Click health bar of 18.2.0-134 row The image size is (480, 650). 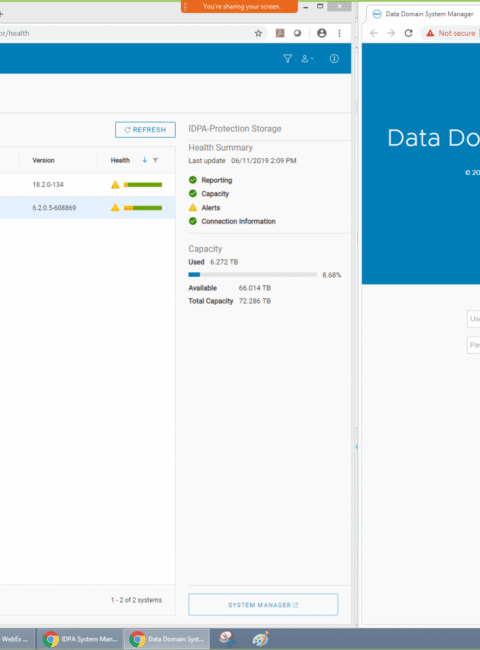(143, 185)
